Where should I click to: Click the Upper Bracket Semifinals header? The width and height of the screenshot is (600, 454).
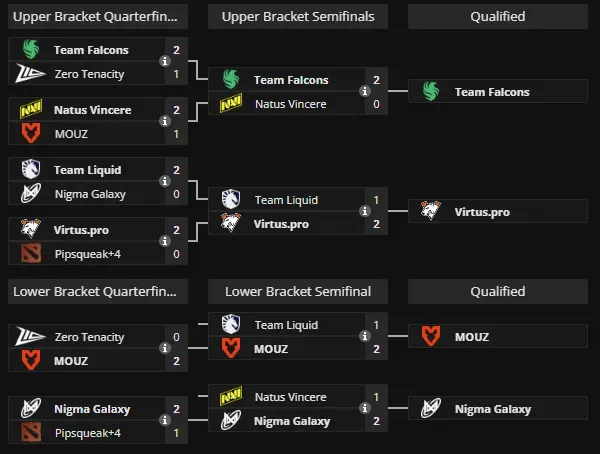[x=298, y=17]
